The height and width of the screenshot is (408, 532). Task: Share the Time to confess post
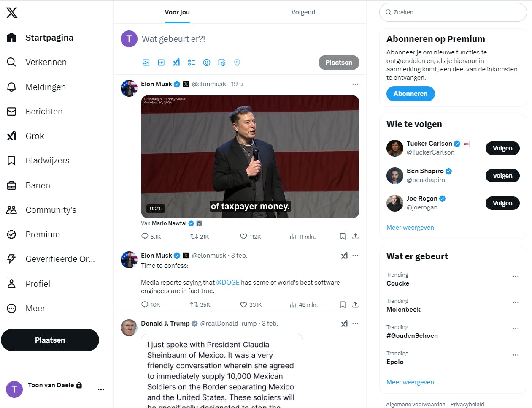pos(355,305)
